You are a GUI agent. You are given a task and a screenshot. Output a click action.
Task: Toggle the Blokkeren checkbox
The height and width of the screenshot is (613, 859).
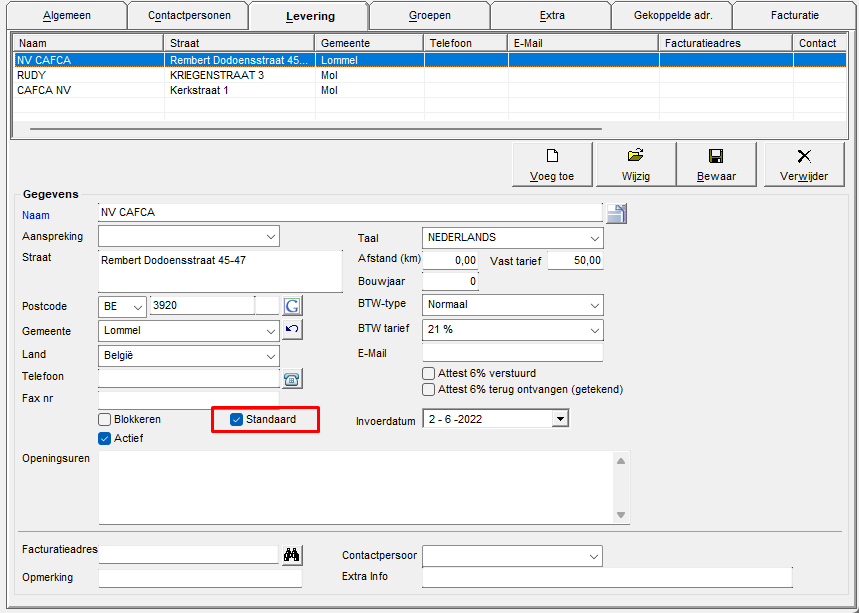105,420
